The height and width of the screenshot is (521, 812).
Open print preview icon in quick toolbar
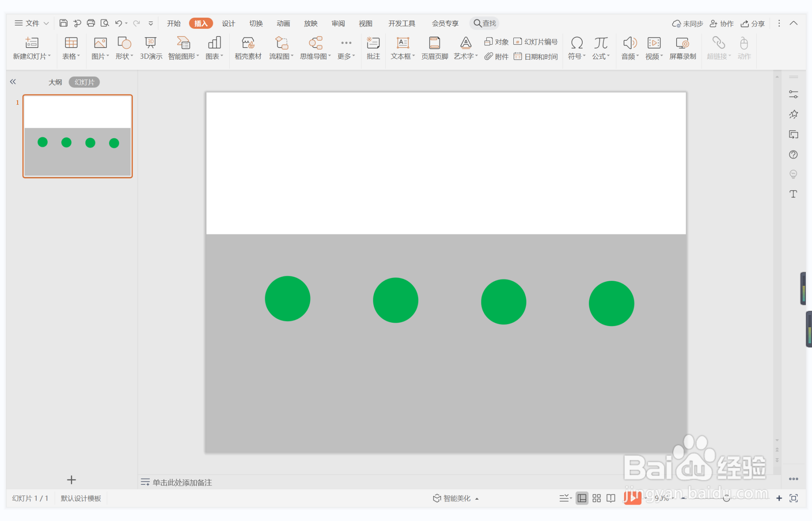coord(105,23)
